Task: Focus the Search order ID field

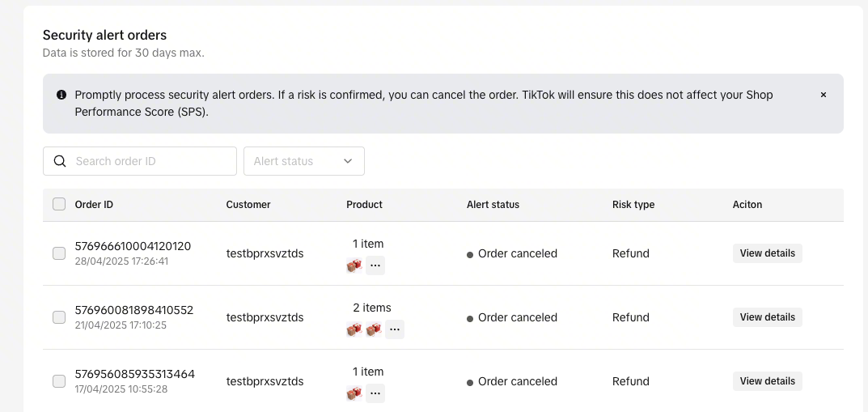Action: click(x=150, y=161)
